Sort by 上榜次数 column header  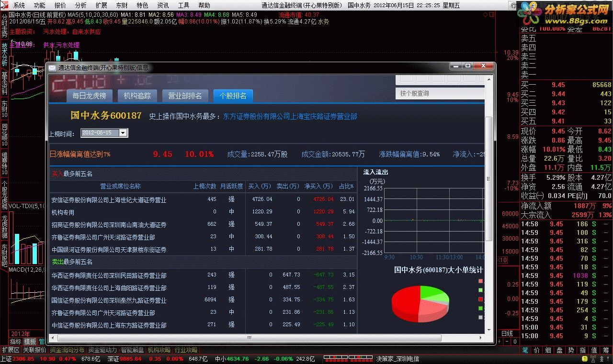tap(205, 187)
